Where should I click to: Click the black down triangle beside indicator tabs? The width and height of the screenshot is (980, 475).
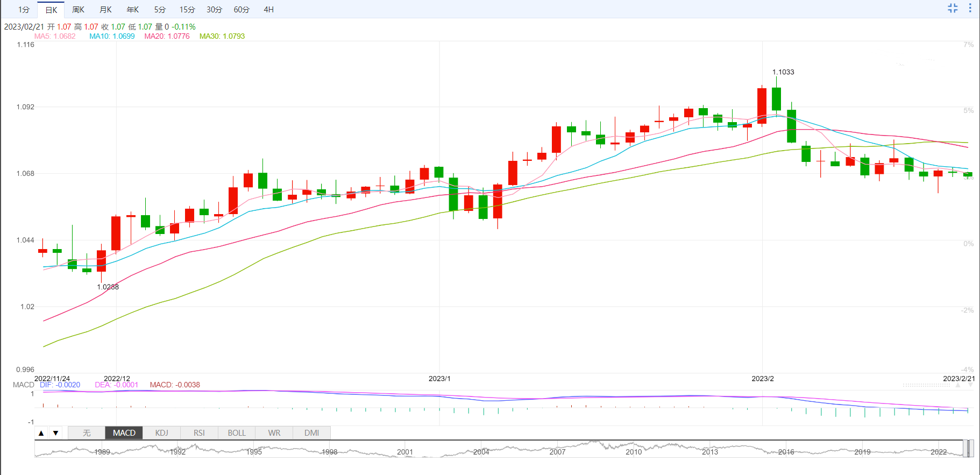click(x=55, y=433)
